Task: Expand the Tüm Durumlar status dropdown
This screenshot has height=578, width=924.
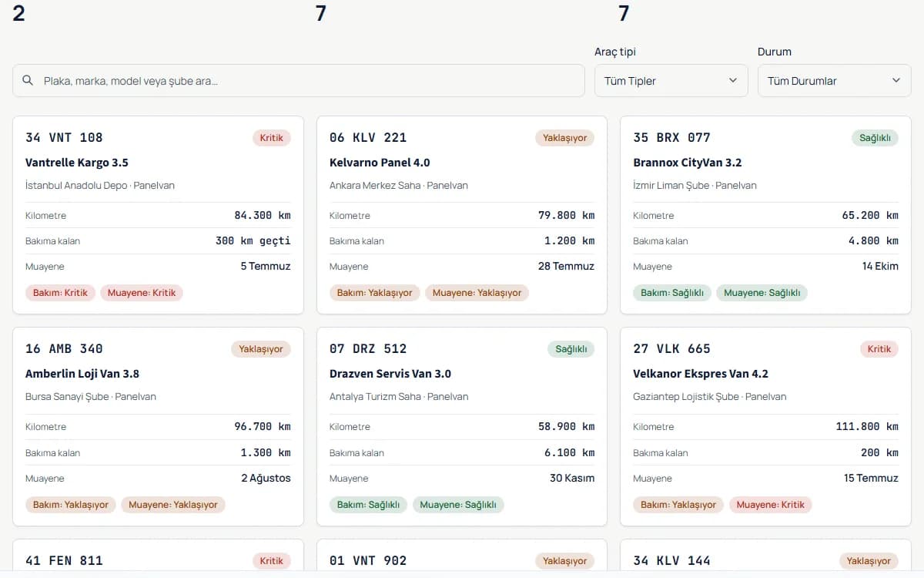Action: (x=835, y=80)
